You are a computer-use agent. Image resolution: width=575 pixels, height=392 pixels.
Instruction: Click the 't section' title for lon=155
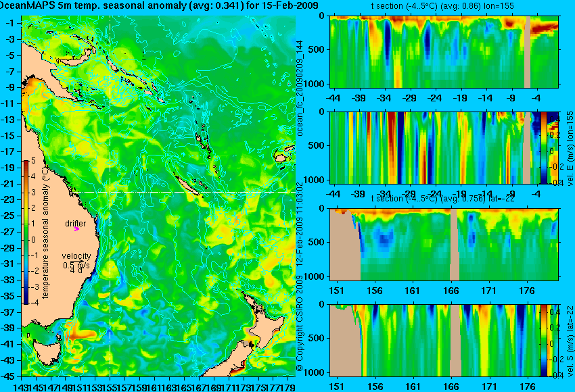tap(442, 6)
